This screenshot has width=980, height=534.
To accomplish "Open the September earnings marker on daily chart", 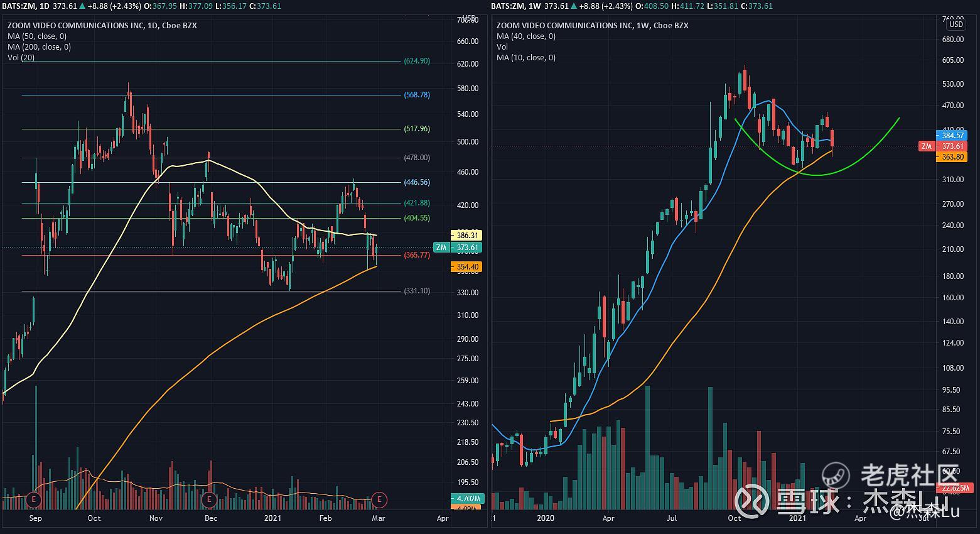I will click(x=33, y=500).
